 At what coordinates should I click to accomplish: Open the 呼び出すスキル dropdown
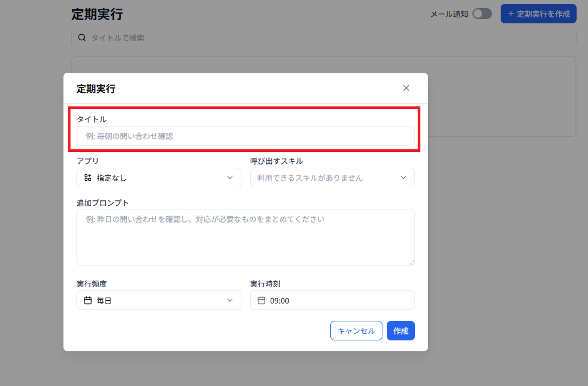coord(333,178)
